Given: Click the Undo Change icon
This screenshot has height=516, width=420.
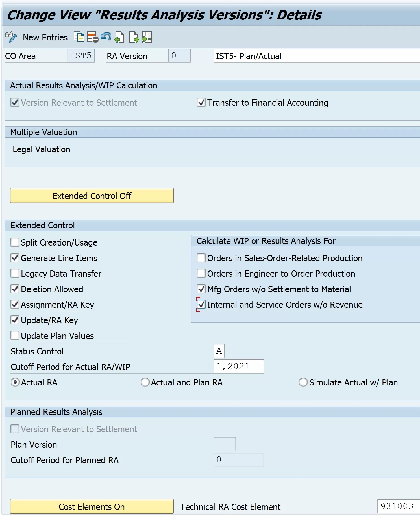Looking at the screenshot, I should [106, 37].
